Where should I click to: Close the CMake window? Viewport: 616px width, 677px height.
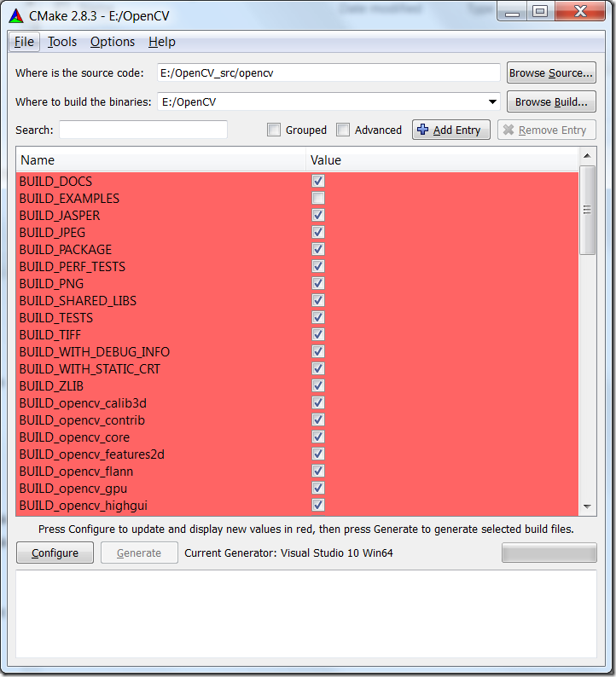(580, 11)
